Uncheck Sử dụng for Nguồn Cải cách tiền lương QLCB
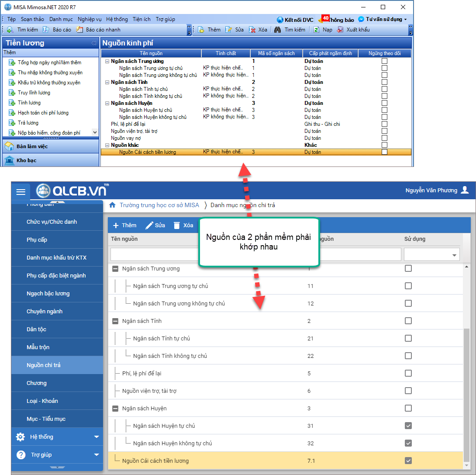This screenshot has height=475, width=476. pos(408,461)
